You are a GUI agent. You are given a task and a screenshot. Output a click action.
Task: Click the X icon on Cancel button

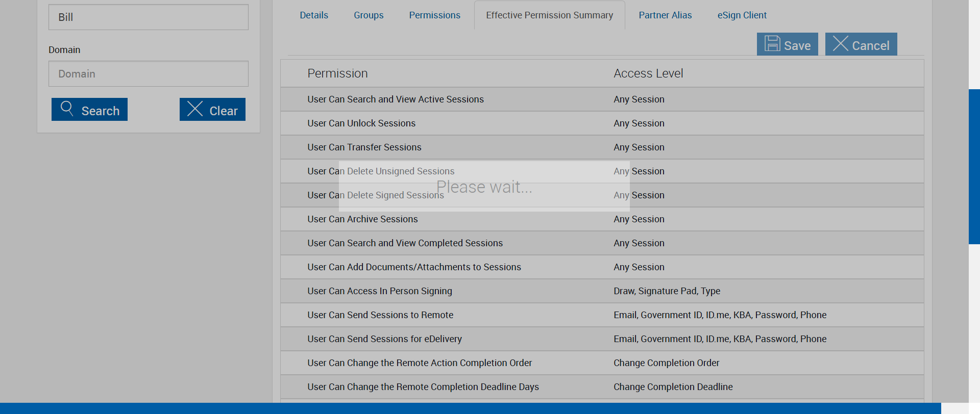(x=841, y=44)
